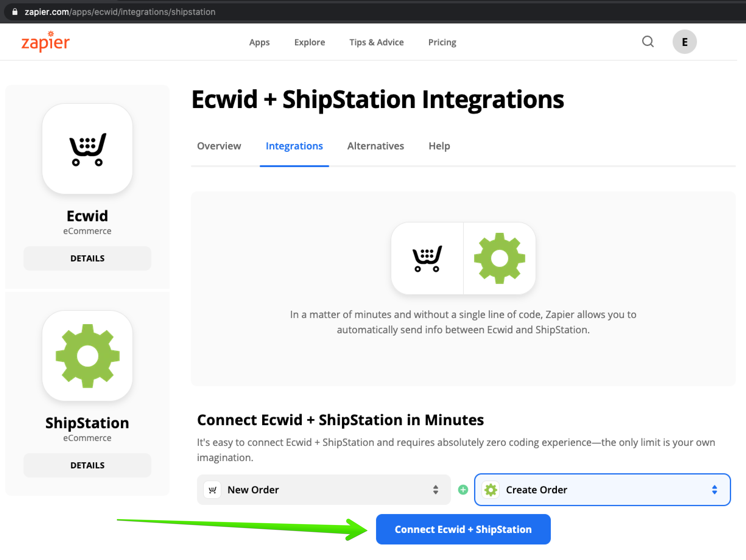Click the large ShipStation gear icon in sidebar

pos(87,356)
